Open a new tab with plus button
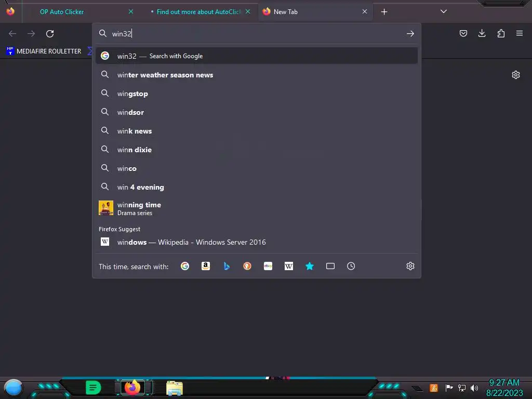This screenshot has width=532, height=399. pyautogui.click(x=384, y=12)
